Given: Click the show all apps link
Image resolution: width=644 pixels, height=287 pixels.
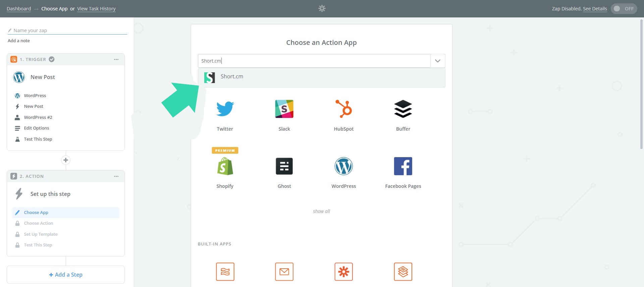Looking at the screenshot, I should pos(321,211).
